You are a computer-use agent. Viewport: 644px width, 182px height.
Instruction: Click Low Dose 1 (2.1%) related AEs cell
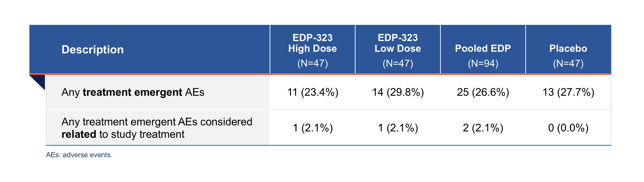pyautogui.click(x=398, y=128)
